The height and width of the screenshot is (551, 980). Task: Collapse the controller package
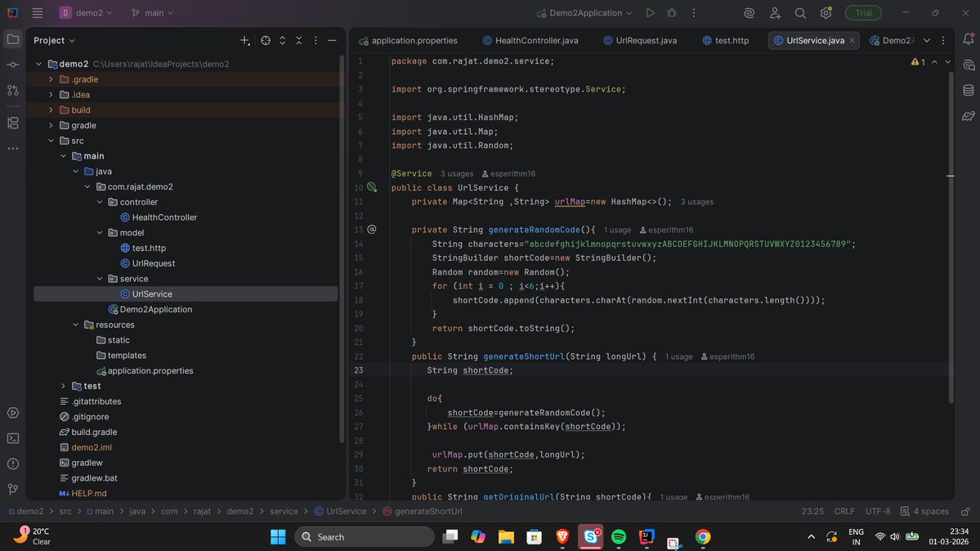coord(100,202)
